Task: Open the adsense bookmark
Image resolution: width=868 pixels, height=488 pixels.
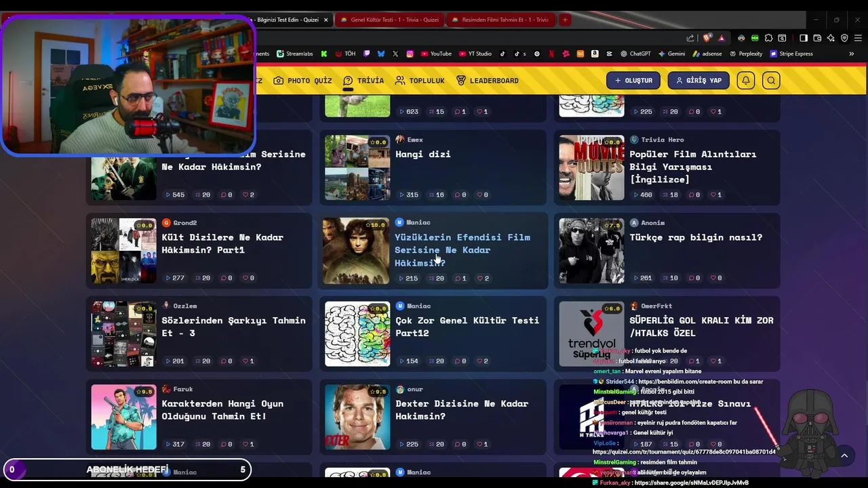Action: 707,54
